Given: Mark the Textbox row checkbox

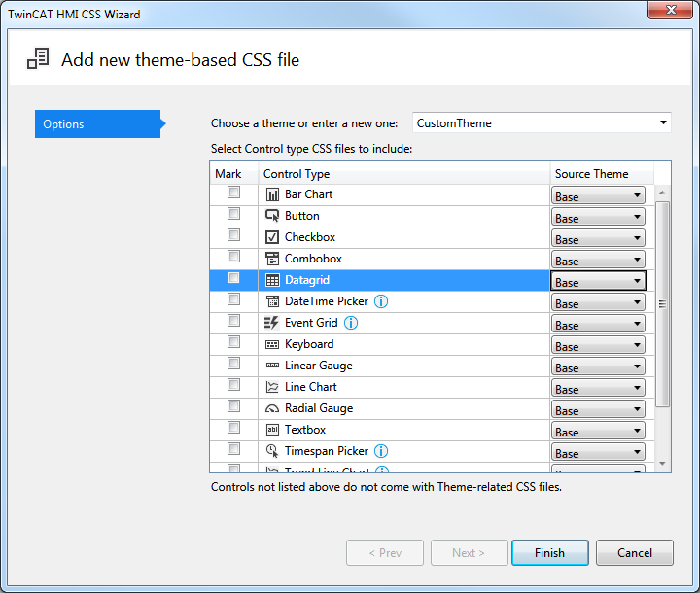Looking at the screenshot, I should click(233, 428).
